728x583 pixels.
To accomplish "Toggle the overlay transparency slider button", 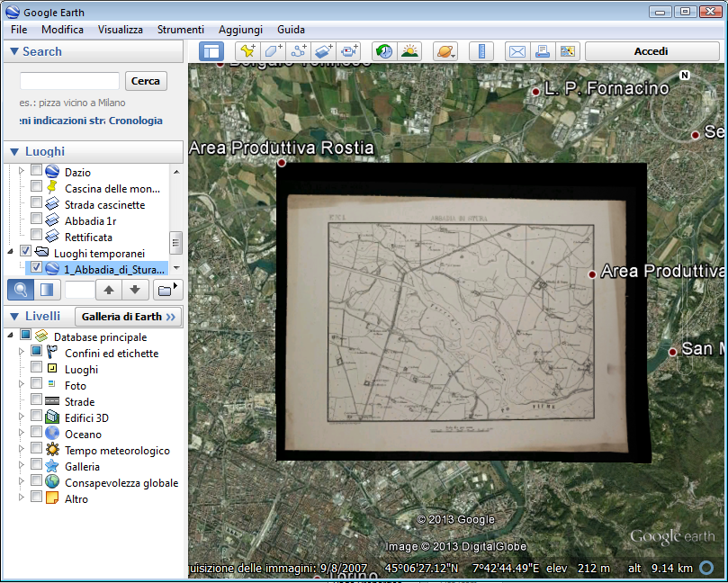I will pos(47,290).
